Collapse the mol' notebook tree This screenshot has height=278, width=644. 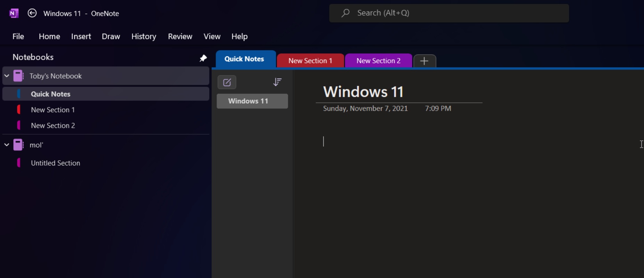[7, 145]
